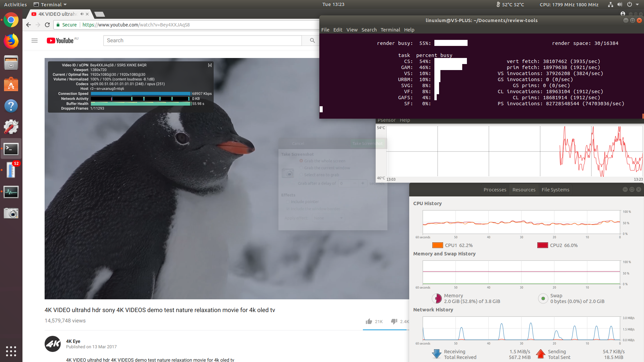This screenshot has width=644, height=362.
Task: Open system settings tools icon in dock
Action: (x=11, y=127)
